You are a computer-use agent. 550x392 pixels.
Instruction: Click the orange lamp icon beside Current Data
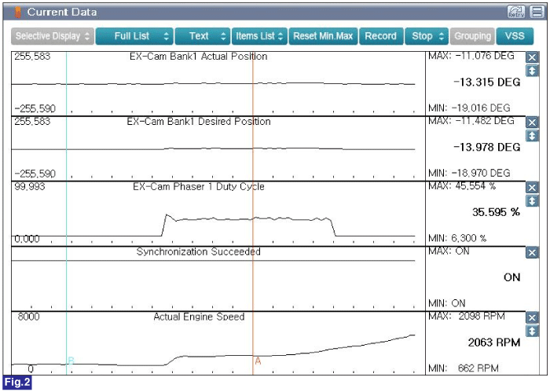click(17, 13)
